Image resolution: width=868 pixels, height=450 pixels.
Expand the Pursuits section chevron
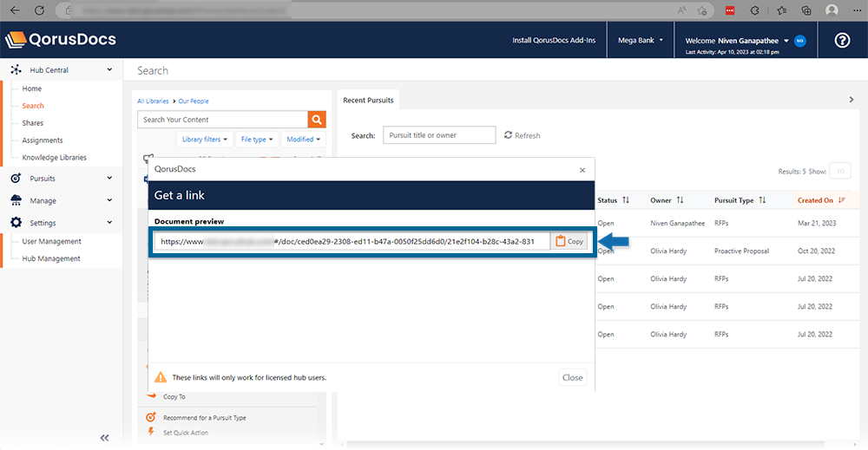pyautogui.click(x=109, y=178)
